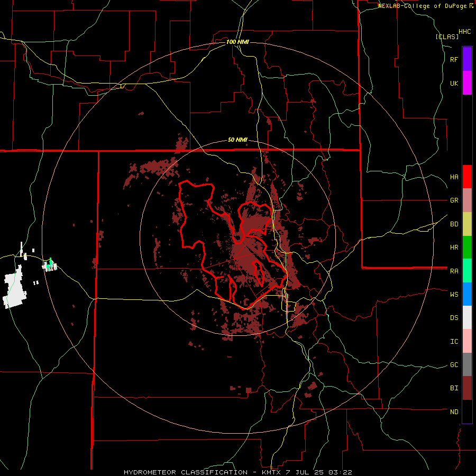
Task: Click the ND black legend swatch
Action: coord(467,411)
